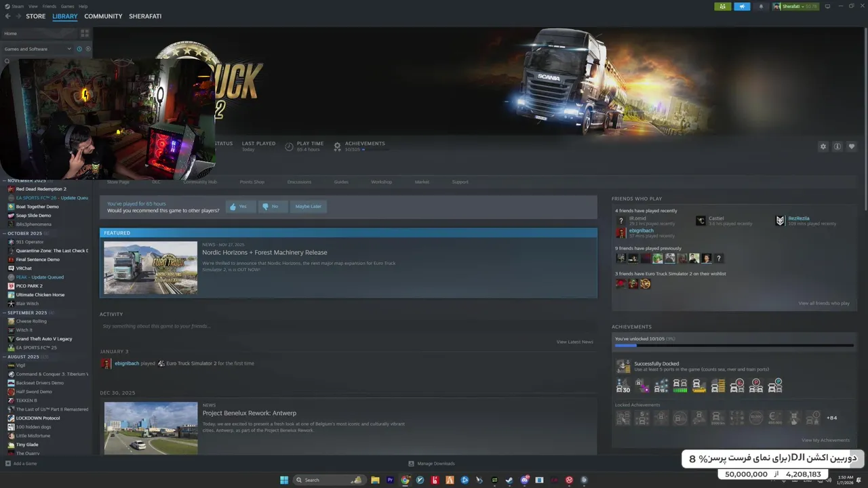868x488 pixels.
Task: Open Premiere Pro from the taskbar
Action: click(x=390, y=480)
